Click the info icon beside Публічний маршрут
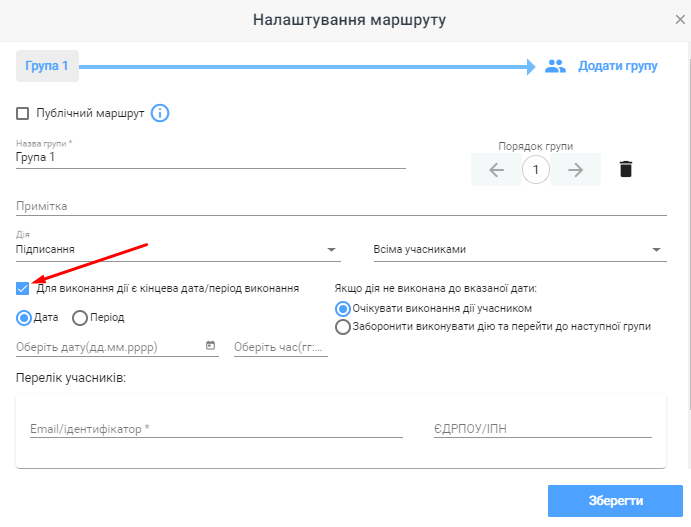The width and height of the screenshot is (691, 527). click(160, 113)
